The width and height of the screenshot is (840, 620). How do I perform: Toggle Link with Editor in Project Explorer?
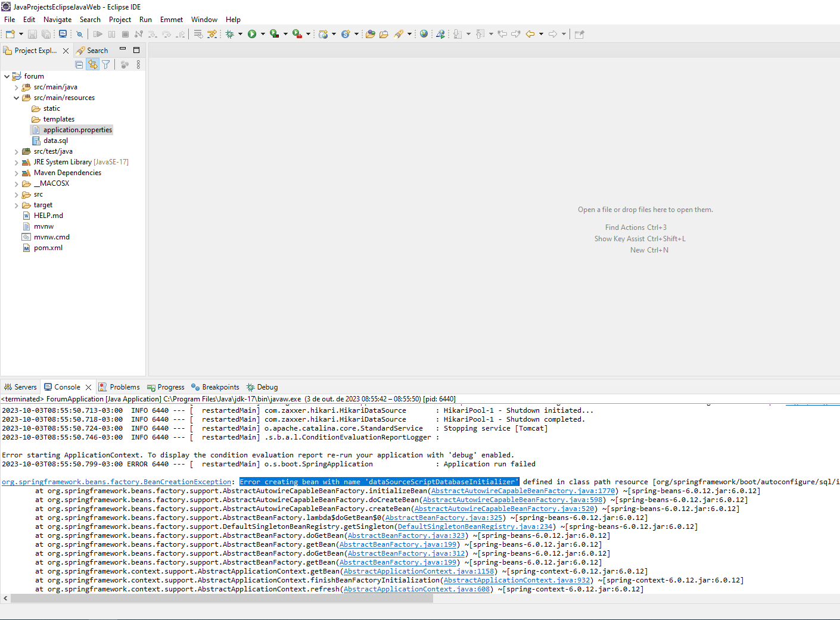click(93, 64)
